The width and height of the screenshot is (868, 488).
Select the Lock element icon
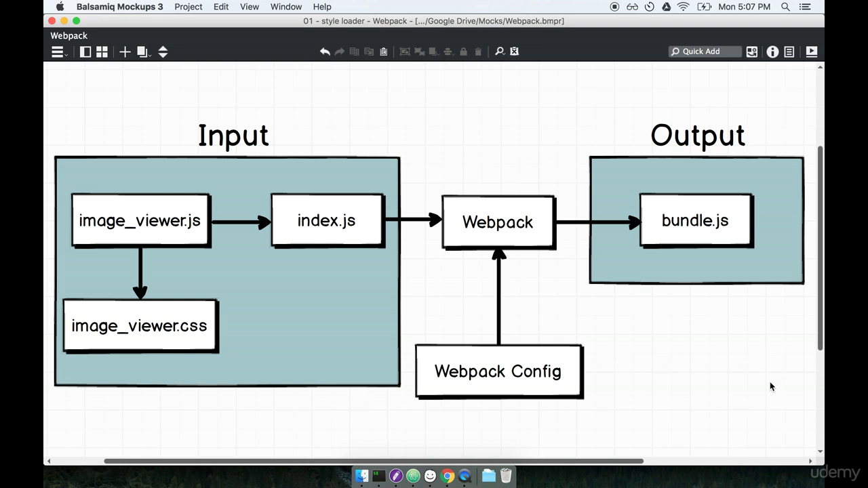pos(463,52)
